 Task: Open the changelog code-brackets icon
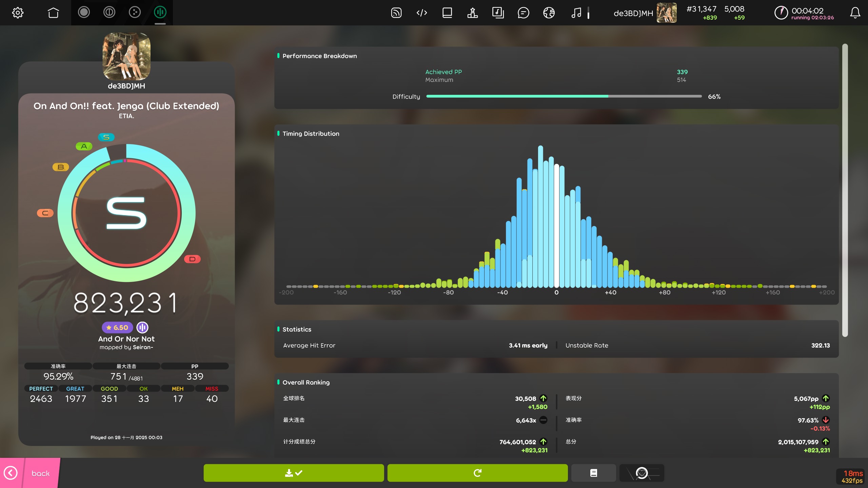[421, 13]
